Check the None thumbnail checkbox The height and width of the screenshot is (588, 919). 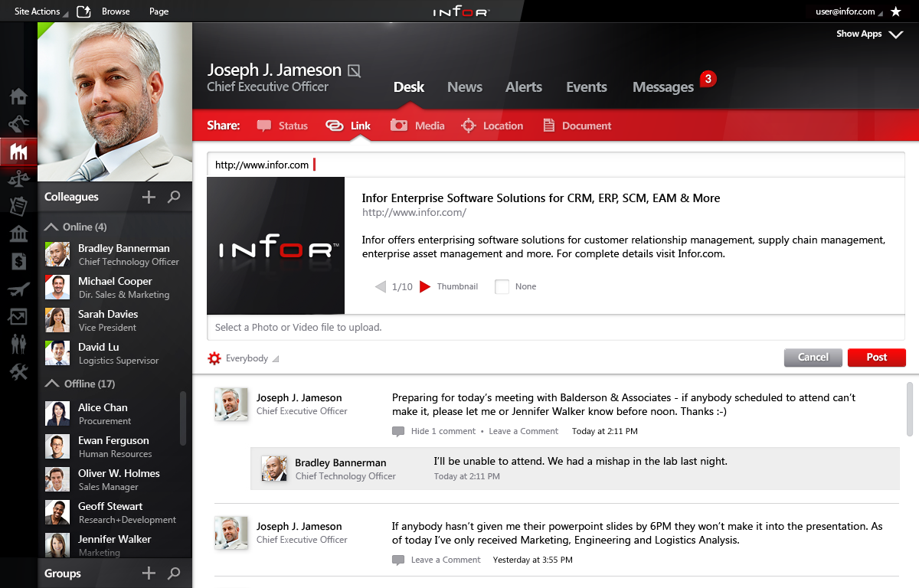[502, 287]
